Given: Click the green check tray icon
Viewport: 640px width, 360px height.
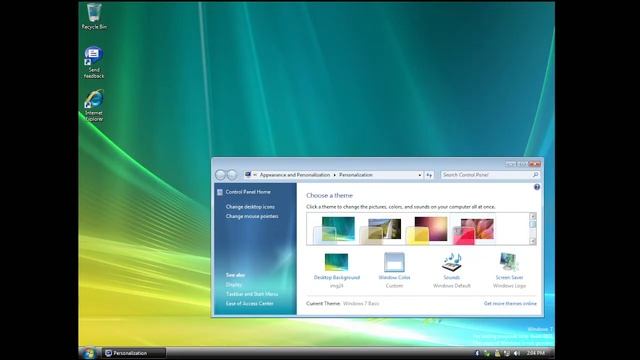Looking at the screenshot, I should point(487,353).
